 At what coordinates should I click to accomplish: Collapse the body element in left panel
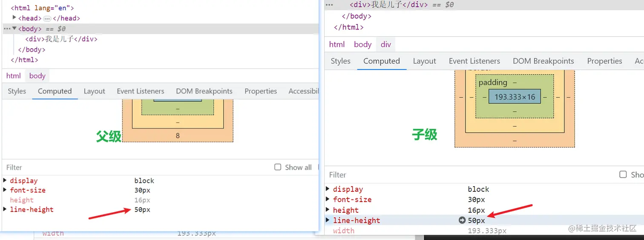(14, 29)
